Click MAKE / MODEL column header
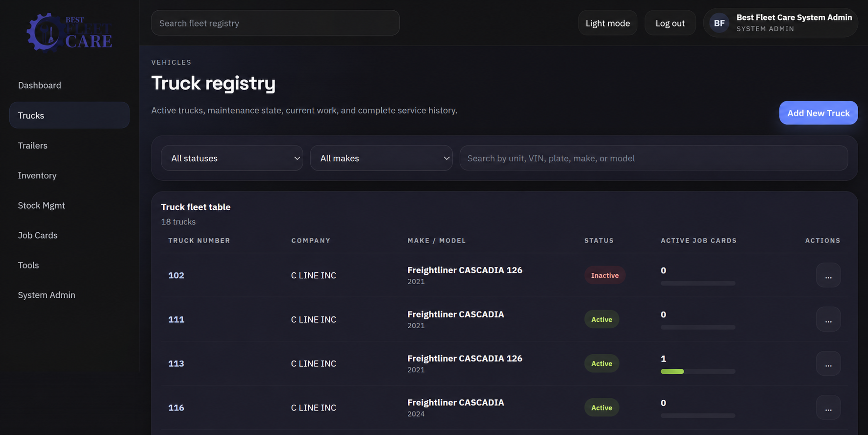The width and height of the screenshot is (868, 435). click(437, 241)
